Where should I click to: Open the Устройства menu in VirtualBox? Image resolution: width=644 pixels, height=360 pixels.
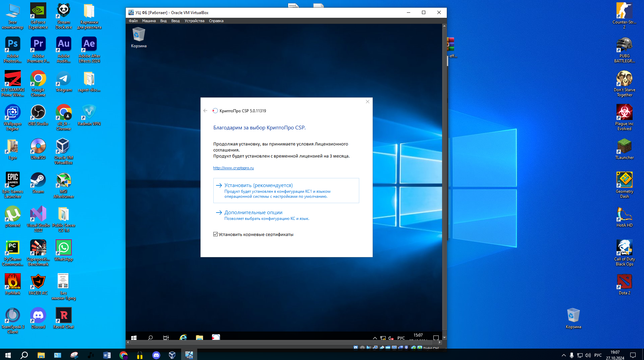click(195, 21)
